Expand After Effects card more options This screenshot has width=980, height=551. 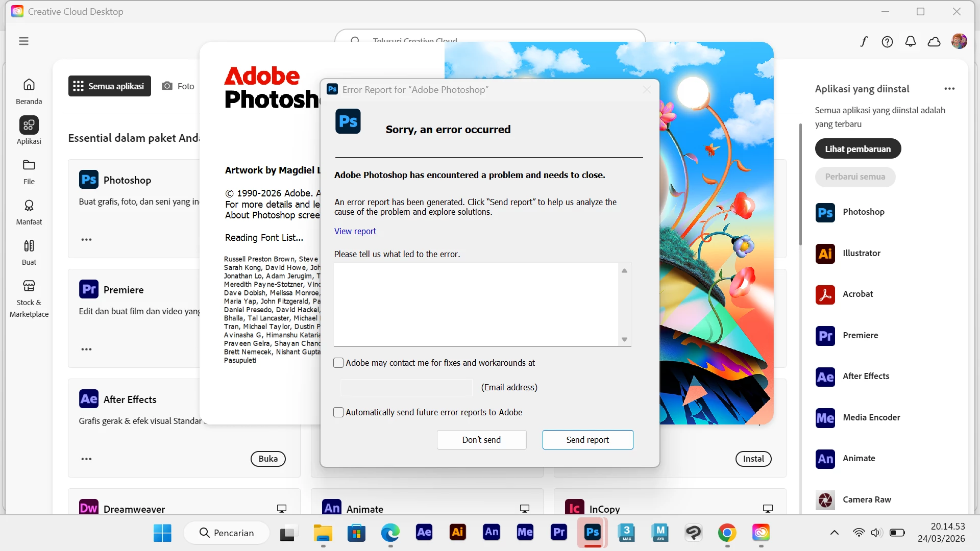coord(86,459)
